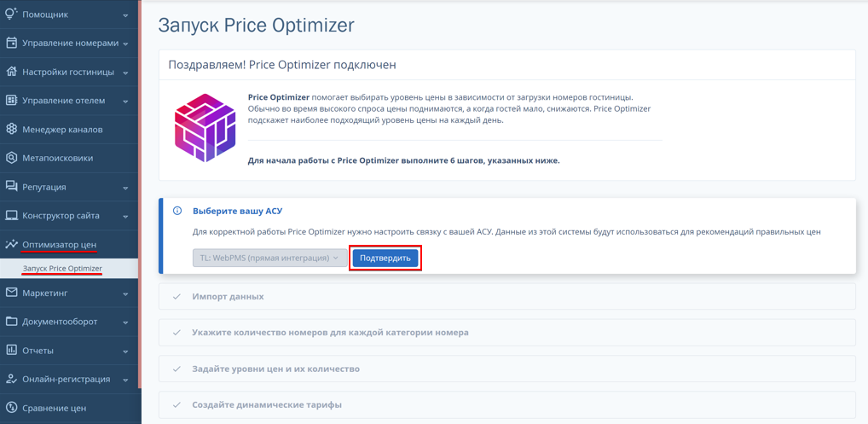Open the Импорт данных step

point(507,297)
